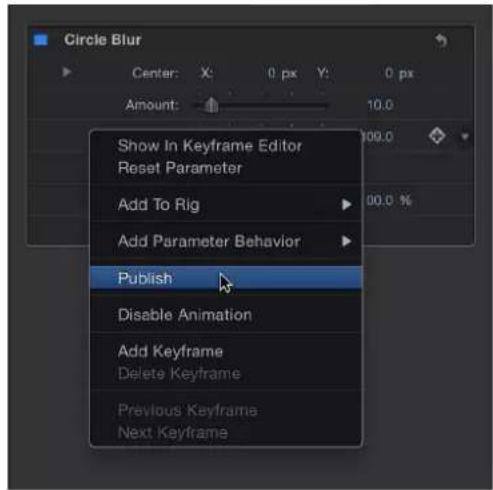The image size is (493, 490).
Task: Reset Circle Blur with the curved arrow icon
Action: click(441, 41)
